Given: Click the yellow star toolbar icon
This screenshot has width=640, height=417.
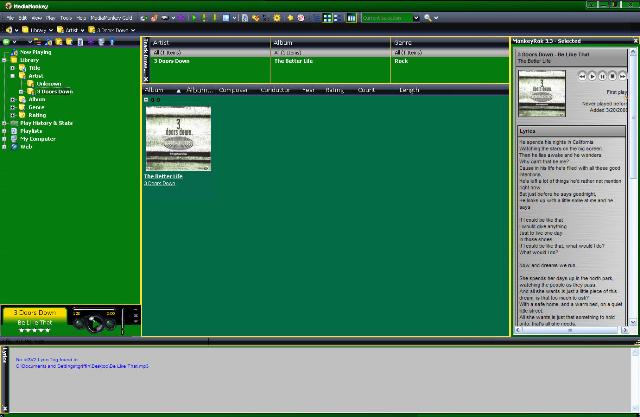Looking at the screenshot, I should point(290,18).
